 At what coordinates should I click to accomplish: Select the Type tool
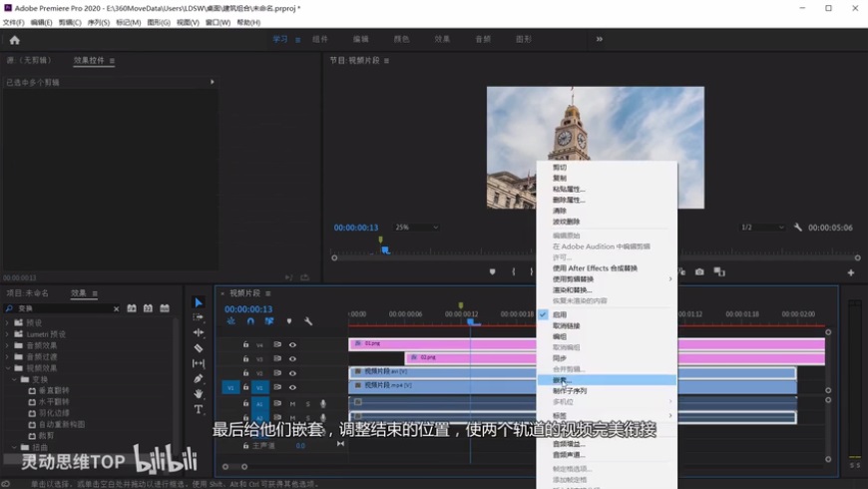click(199, 409)
